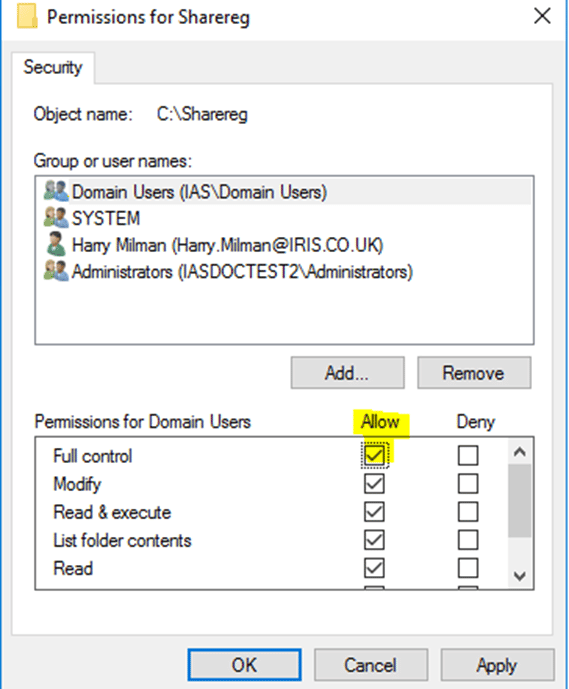Click the List folder contents label
This screenshot has width=569, height=689.
click(x=122, y=540)
